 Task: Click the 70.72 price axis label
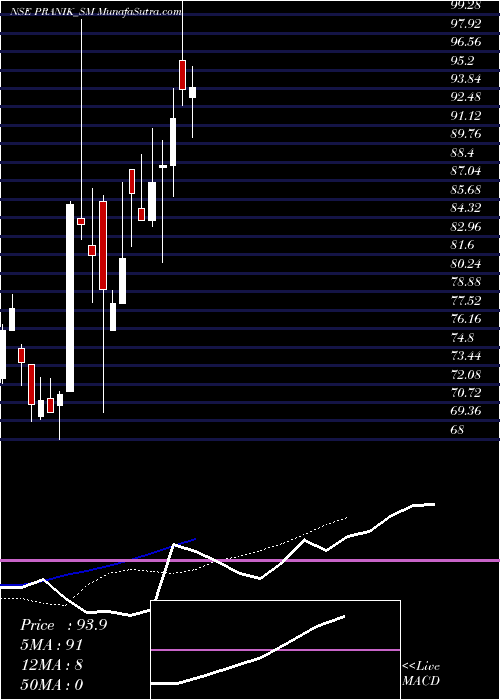click(x=466, y=393)
